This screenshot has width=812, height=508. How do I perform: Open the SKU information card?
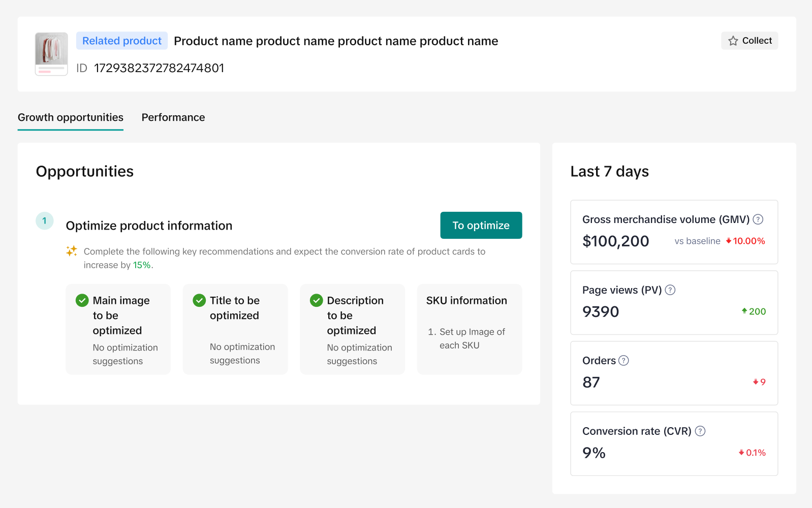(x=469, y=329)
